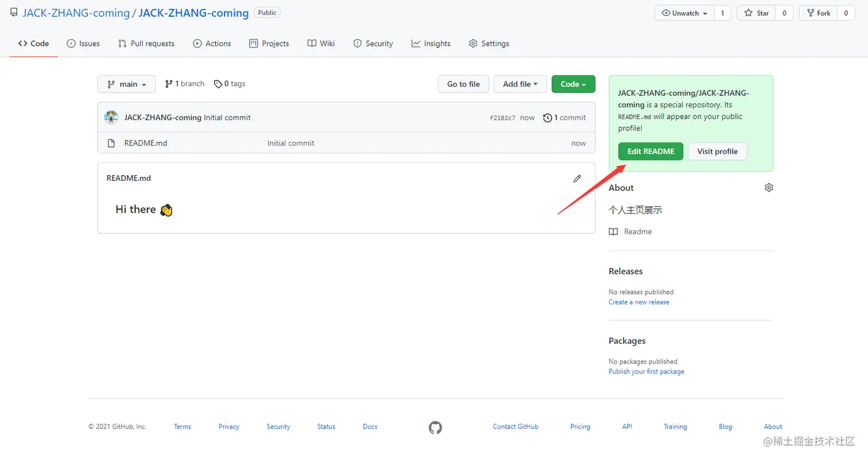Open the Initial commit message in the README.md row

click(x=291, y=143)
